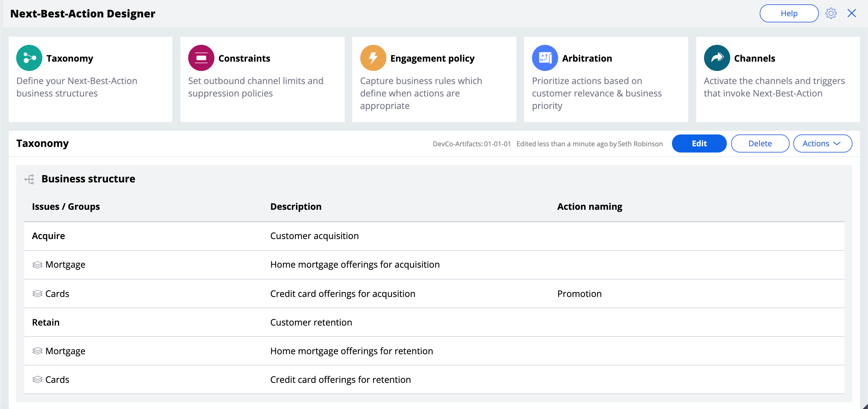868x409 pixels.
Task: Click the teal Channels arrow icon
Action: (x=717, y=58)
